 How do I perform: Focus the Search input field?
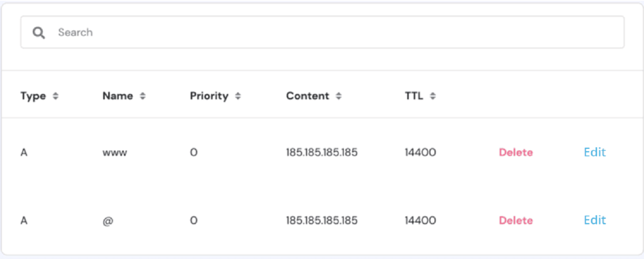(x=323, y=33)
